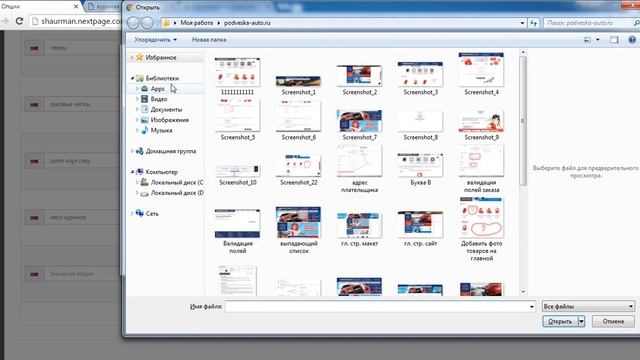
Task: Collapse the Компьютер tree node
Action: 132,172
